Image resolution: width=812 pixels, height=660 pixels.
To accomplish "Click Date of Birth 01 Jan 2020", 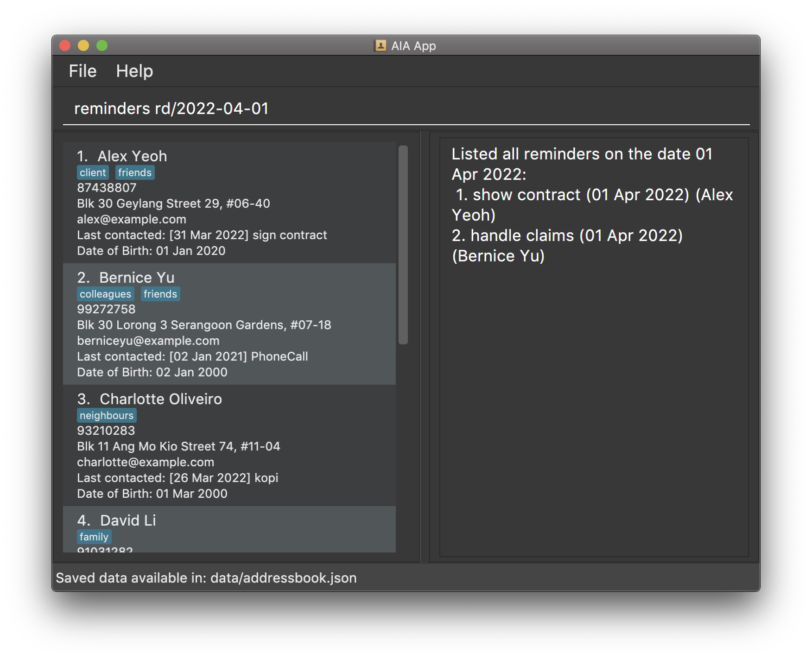I will click(151, 251).
